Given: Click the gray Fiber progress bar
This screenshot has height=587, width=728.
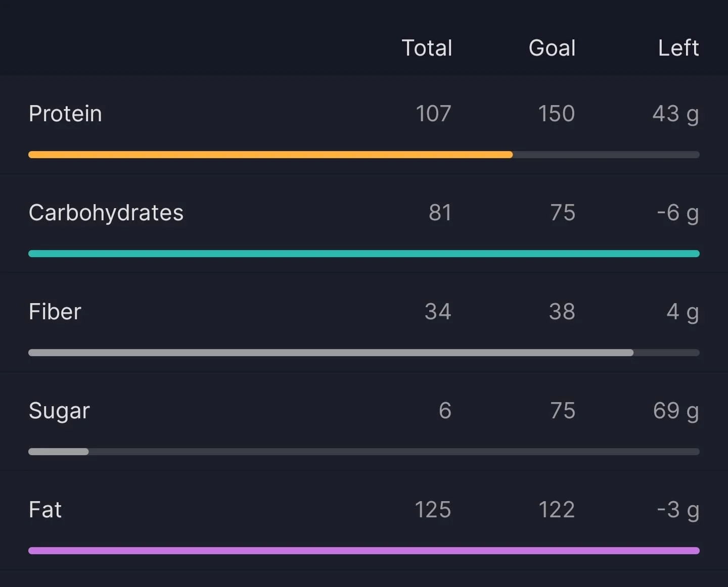Looking at the screenshot, I should click(x=331, y=353).
